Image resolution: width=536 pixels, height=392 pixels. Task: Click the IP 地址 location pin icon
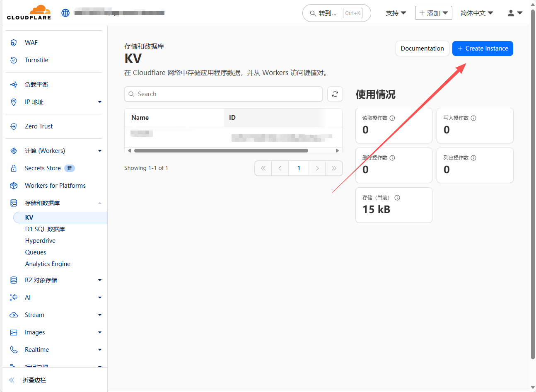(x=14, y=102)
